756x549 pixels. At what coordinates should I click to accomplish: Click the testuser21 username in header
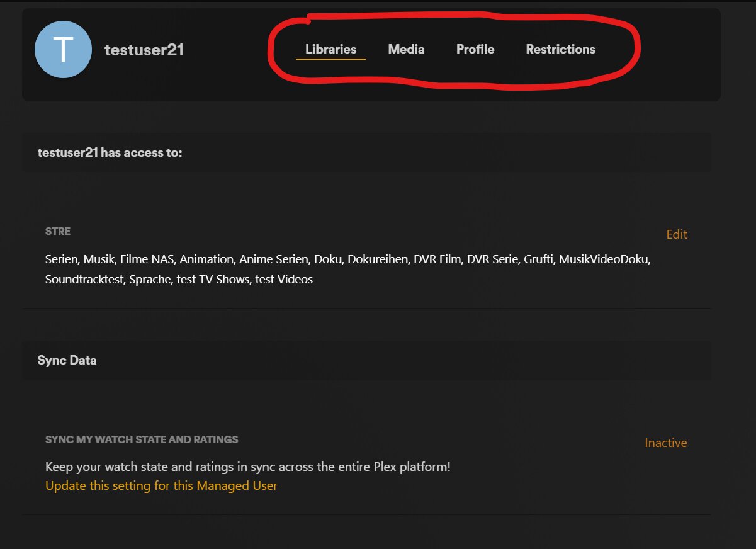[144, 50]
